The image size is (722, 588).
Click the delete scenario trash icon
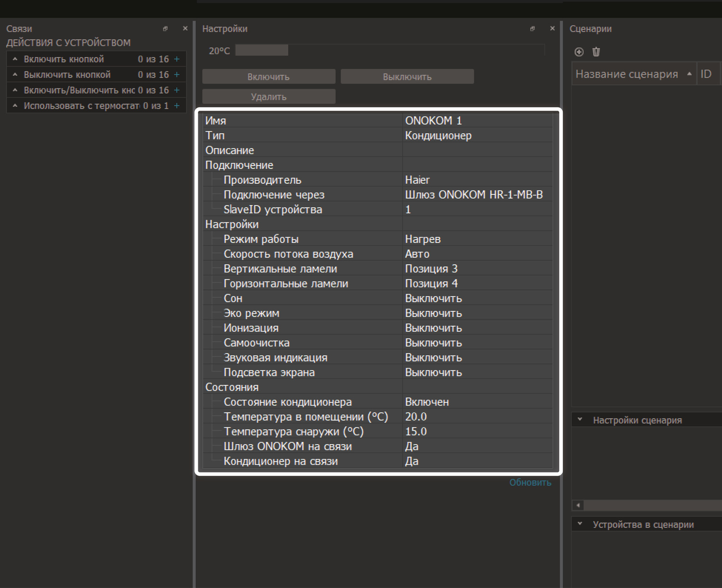coord(596,52)
